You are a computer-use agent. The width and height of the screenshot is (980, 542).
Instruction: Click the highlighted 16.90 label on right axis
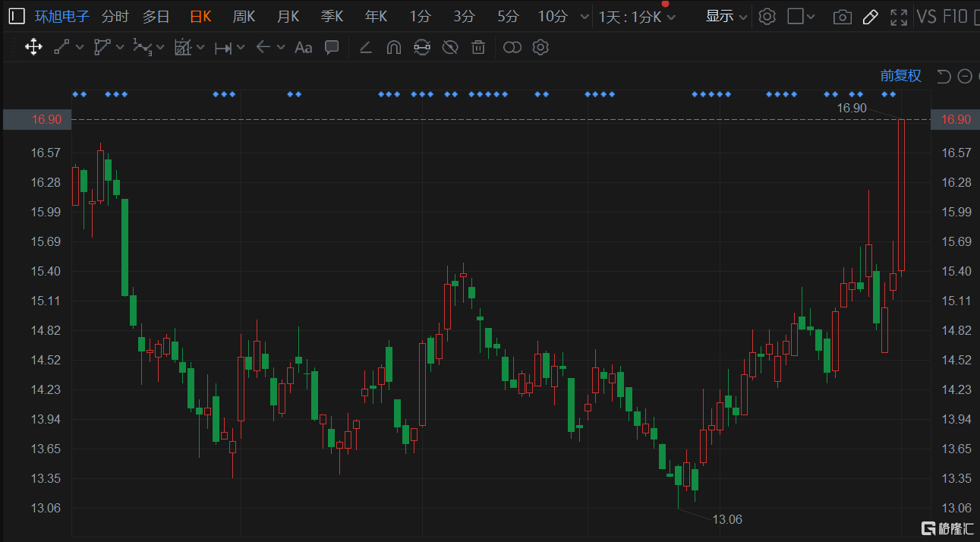(955, 120)
